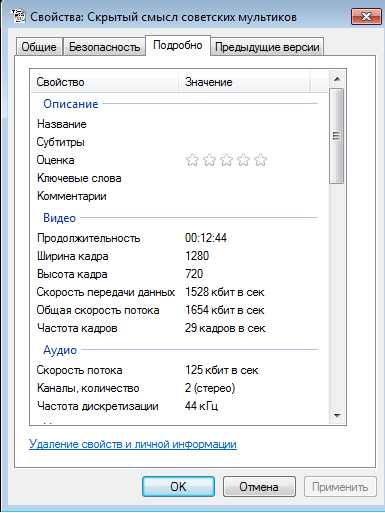Set rating to the second star
The height and width of the screenshot is (513, 385).
pos(209,160)
